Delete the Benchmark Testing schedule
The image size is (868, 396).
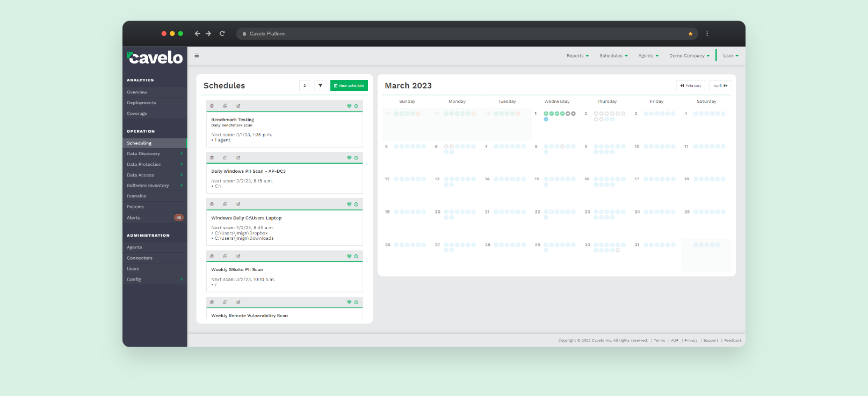coord(212,106)
